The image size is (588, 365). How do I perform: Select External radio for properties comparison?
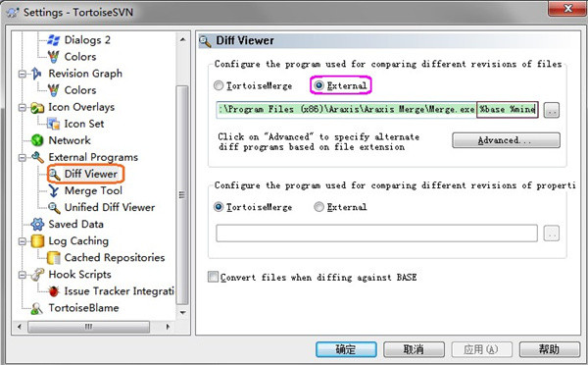318,207
